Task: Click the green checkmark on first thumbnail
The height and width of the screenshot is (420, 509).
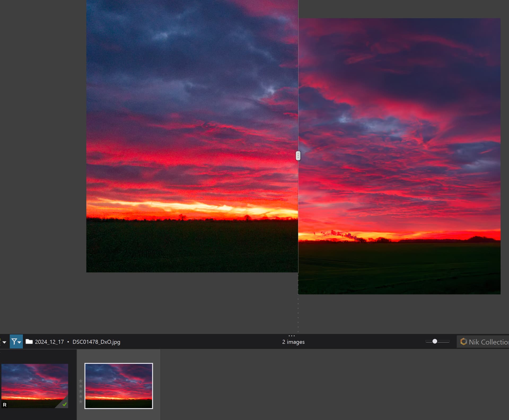Action: (x=64, y=404)
